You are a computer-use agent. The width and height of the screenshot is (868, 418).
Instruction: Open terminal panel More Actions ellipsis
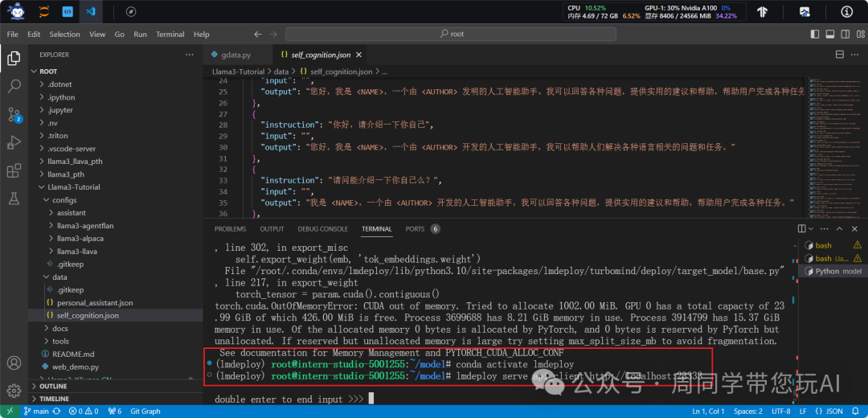(824, 228)
